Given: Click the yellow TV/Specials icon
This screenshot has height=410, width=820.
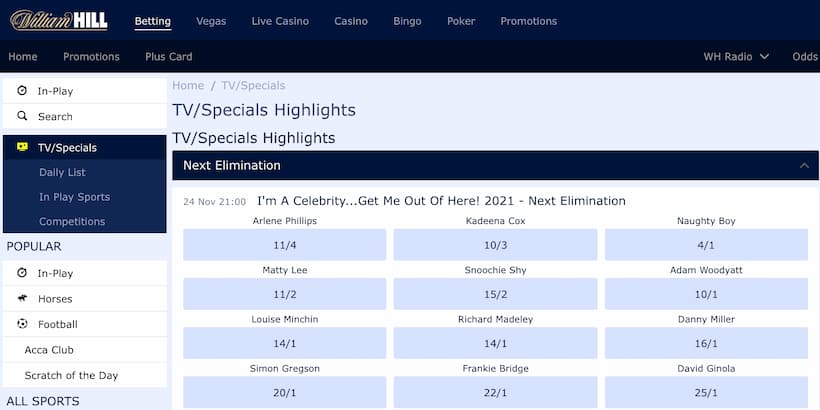Looking at the screenshot, I should tap(22, 147).
